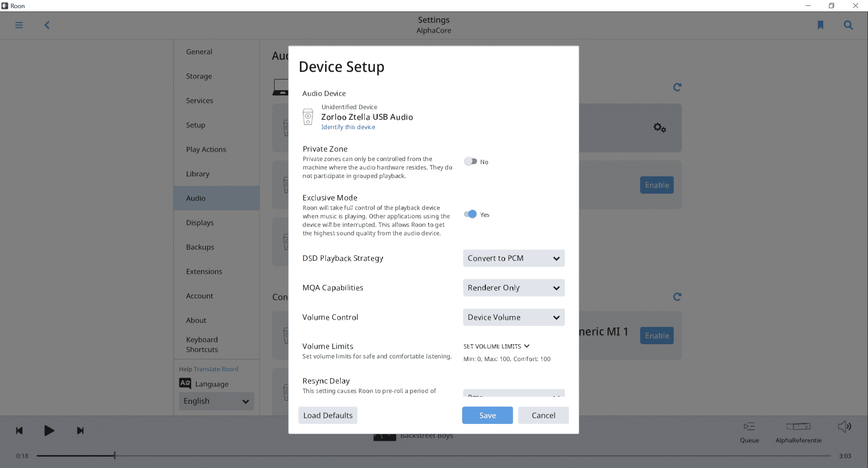868x468 pixels.
Task: Click the playback progress seek bar
Action: [434, 456]
